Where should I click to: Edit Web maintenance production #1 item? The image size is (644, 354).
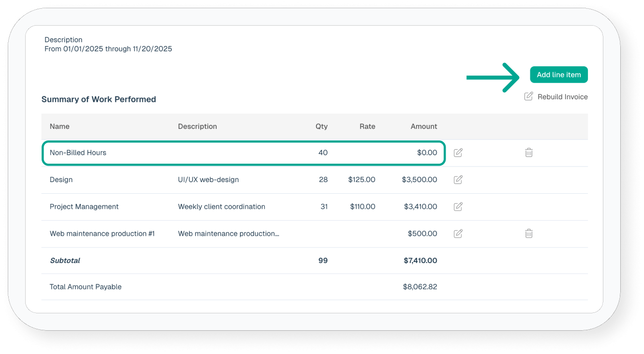tap(458, 234)
